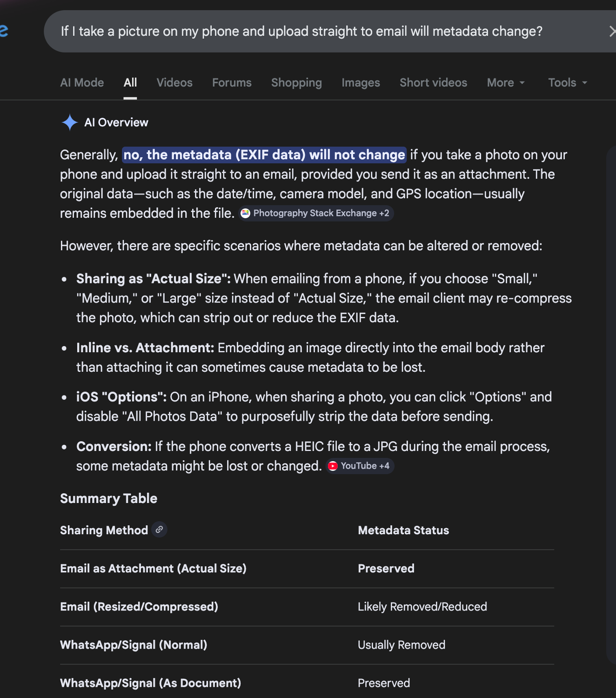
Task: Click the link icon beside Sharing Method
Action: (x=159, y=530)
